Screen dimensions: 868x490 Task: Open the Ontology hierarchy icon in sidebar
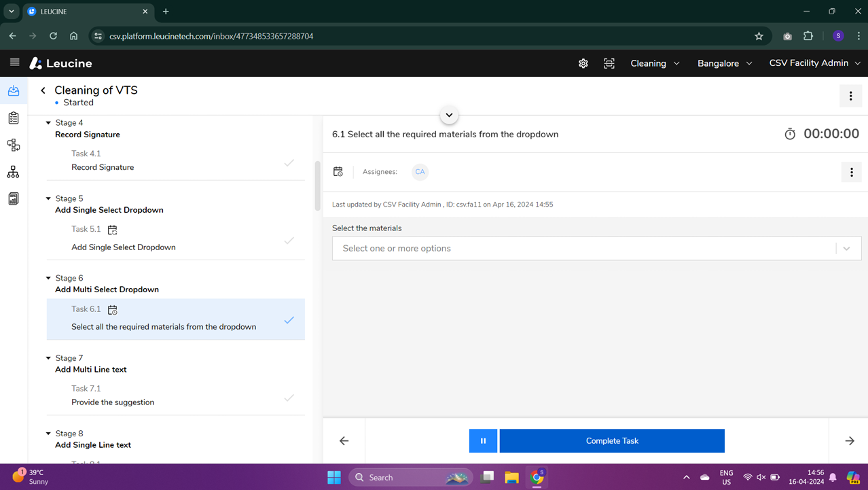pyautogui.click(x=13, y=172)
